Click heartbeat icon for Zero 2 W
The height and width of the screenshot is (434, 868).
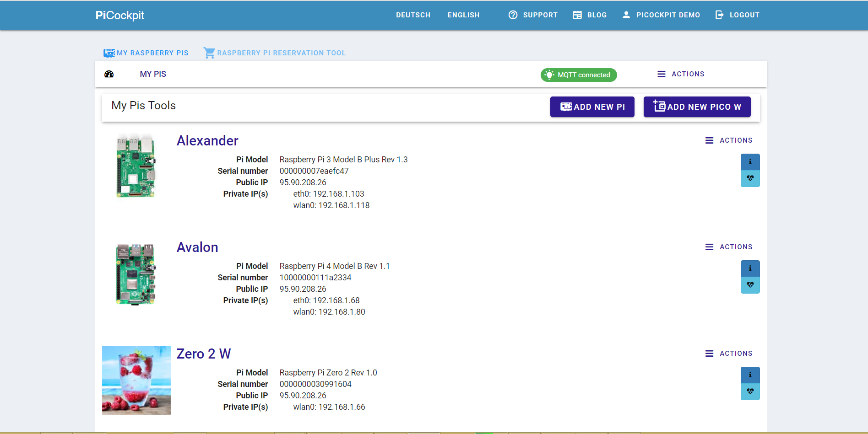pos(750,391)
